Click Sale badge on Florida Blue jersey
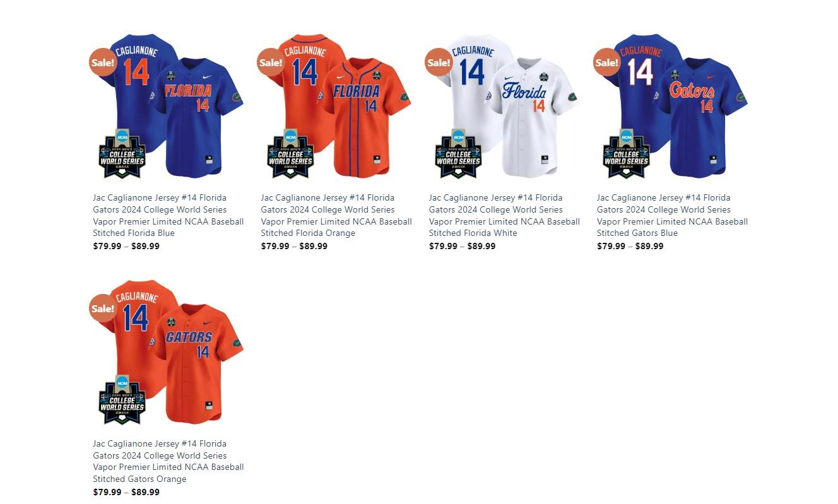 [103, 62]
